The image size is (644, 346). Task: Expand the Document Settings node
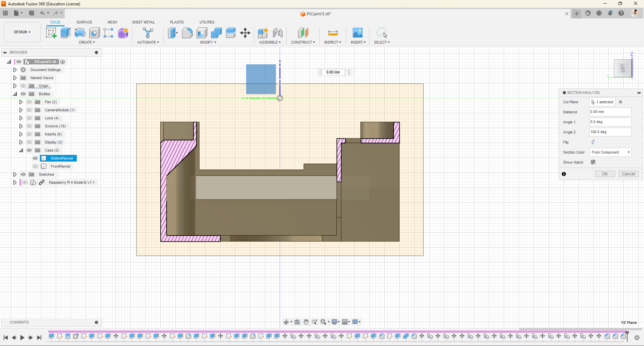click(15, 70)
